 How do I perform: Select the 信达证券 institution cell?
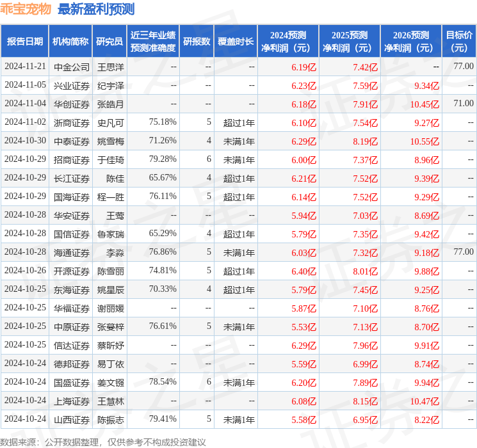(x=72, y=346)
